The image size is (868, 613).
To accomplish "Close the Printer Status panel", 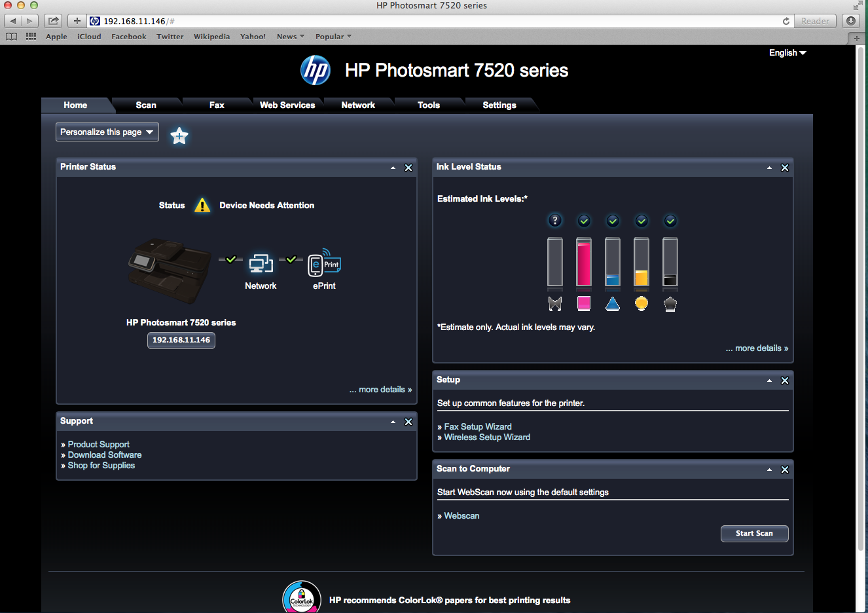I will pos(408,168).
